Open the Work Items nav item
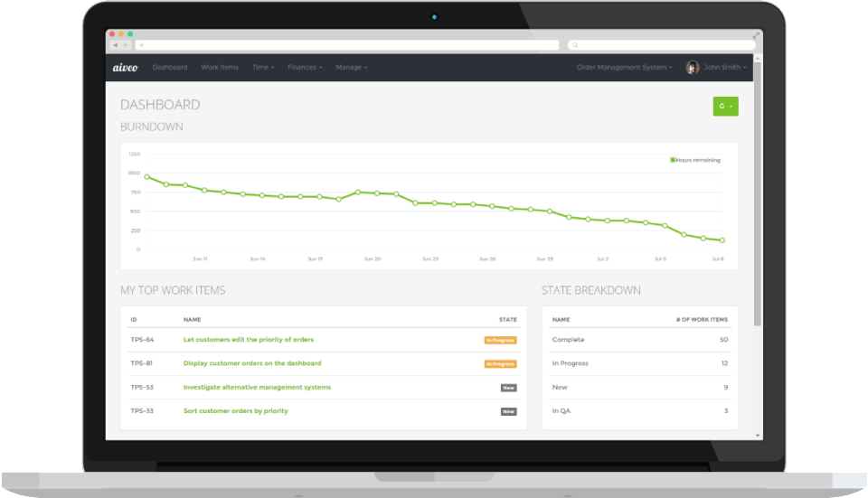 tap(220, 68)
